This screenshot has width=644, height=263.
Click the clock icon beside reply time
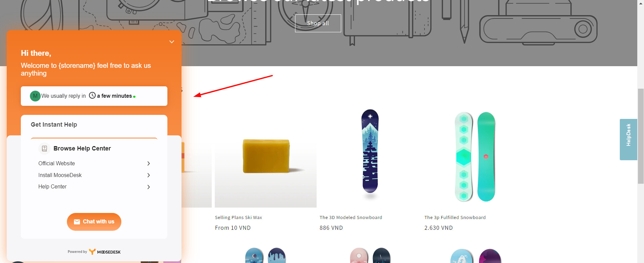click(92, 95)
